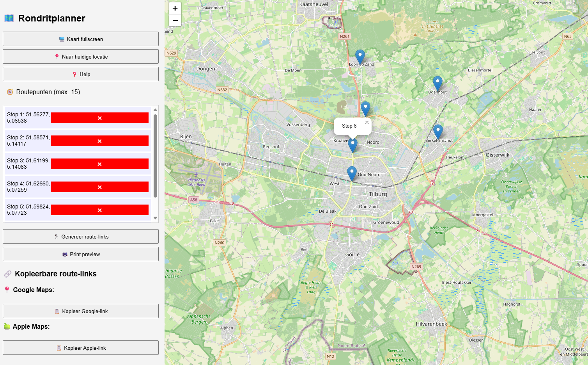Select the marker at Berkel-Enschot
This screenshot has width=588, height=365.
tap(438, 132)
